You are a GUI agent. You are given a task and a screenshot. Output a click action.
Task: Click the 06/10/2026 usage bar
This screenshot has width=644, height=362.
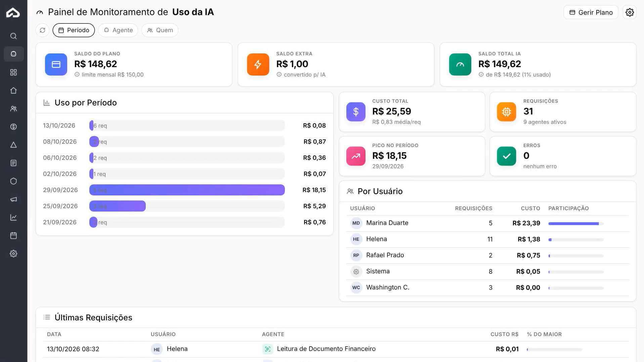[187, 158]
